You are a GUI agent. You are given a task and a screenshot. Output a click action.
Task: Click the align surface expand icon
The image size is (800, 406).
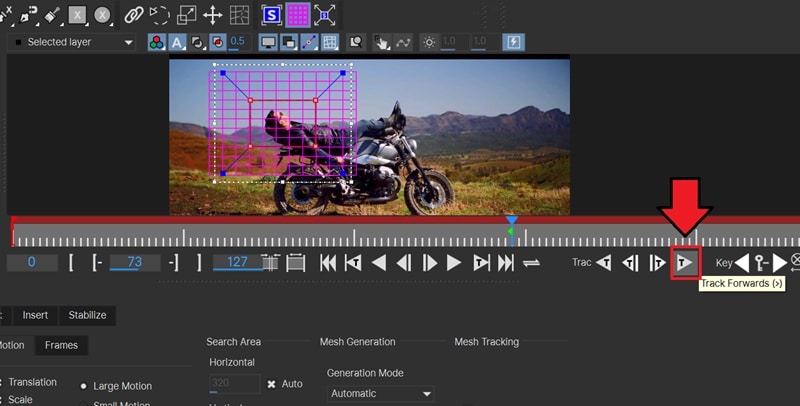(x=324, y=15)
